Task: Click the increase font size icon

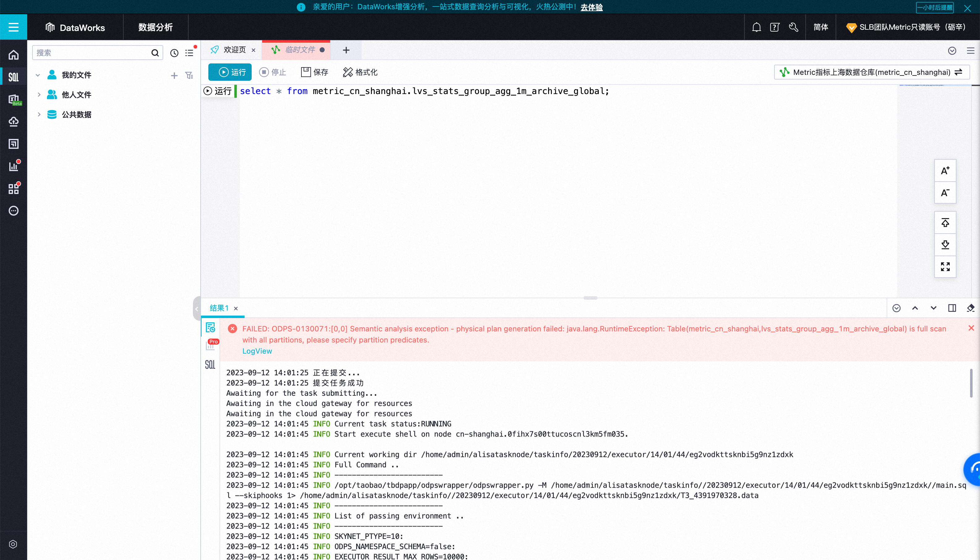Action: (x=945, y=171)
